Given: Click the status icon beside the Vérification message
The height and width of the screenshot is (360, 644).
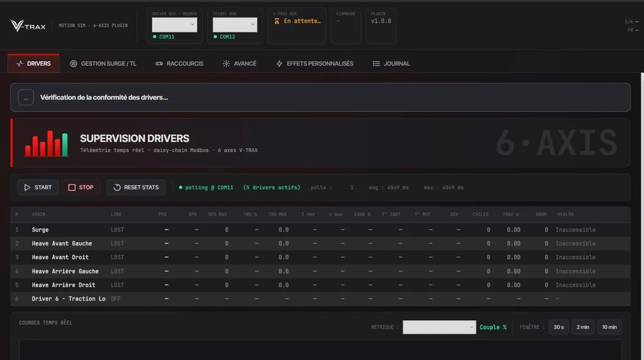Looking at the screenshot, I should (x=26, y=98).
